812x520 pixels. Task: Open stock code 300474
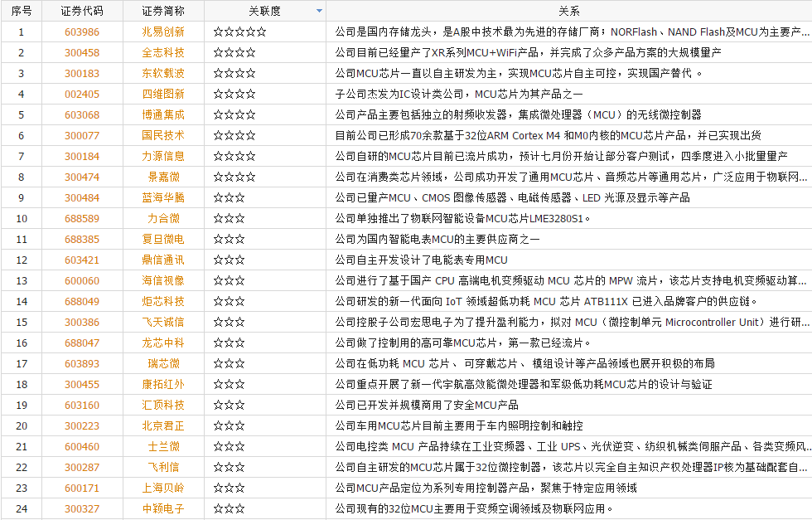tap(82, 177)
